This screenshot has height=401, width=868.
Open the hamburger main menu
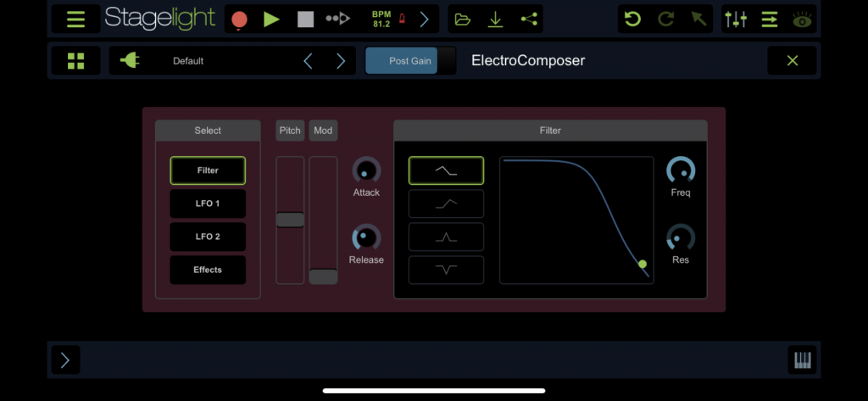tap(75, 19)
